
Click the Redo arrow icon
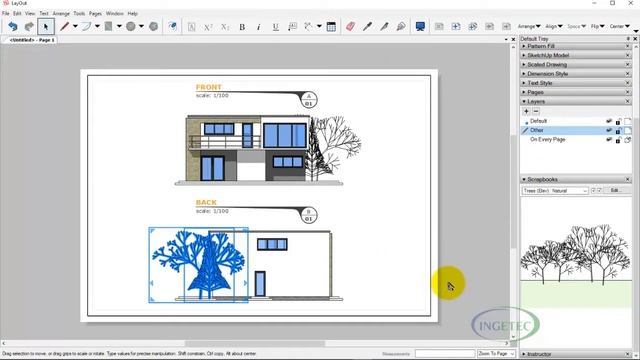click(x=29, y=27)
